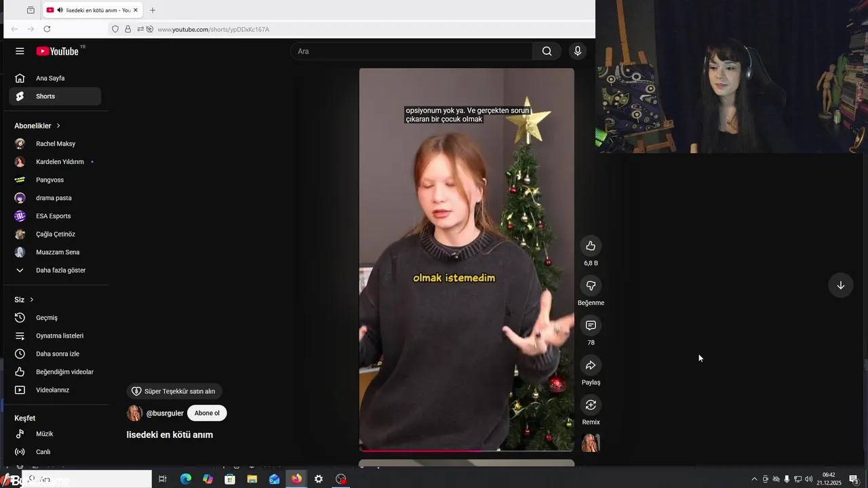This screenshot has height=488, width=868.
Task: Expand the Siz section
Action: (x=24, y=300)
